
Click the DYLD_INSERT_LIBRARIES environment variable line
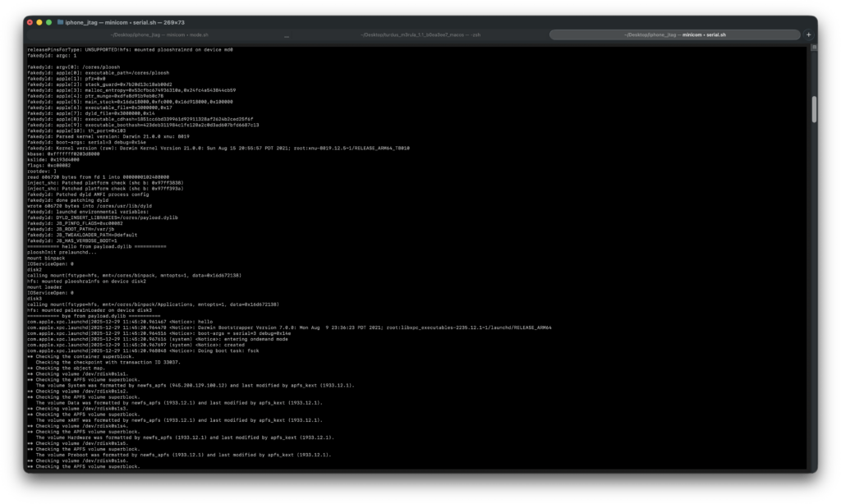pyautogui.click(x=99, y=217)
